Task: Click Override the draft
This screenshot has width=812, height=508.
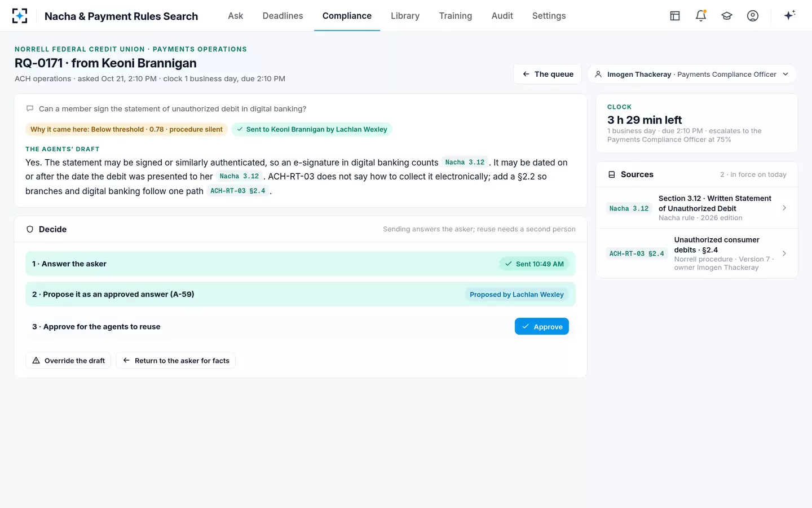Action: (69, 361)
